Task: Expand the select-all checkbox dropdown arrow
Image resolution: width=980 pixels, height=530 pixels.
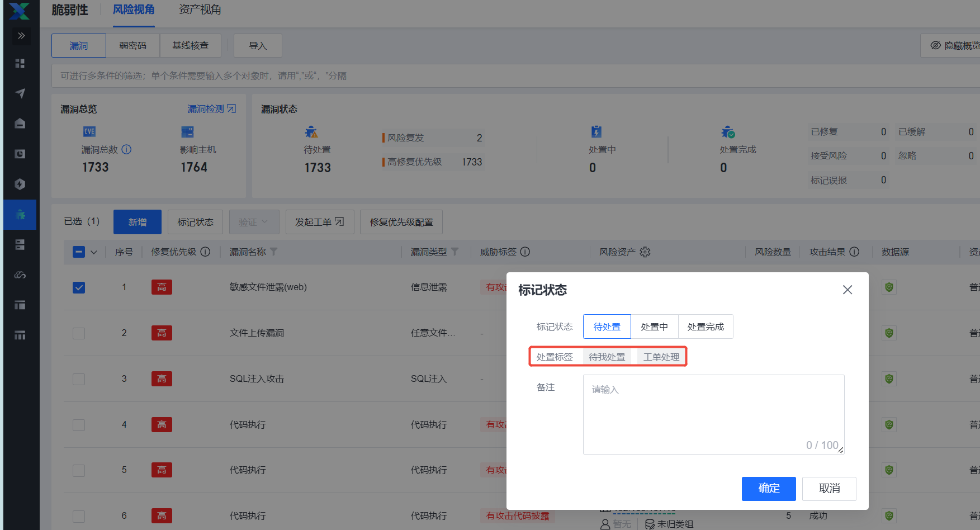Action: coord(94,252)
